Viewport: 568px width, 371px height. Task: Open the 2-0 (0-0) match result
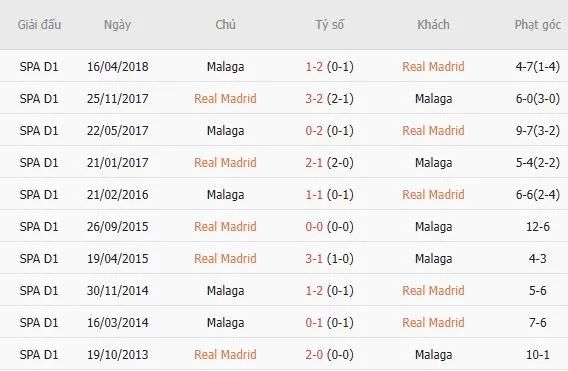pyautogui.click(x=329, y=354)
